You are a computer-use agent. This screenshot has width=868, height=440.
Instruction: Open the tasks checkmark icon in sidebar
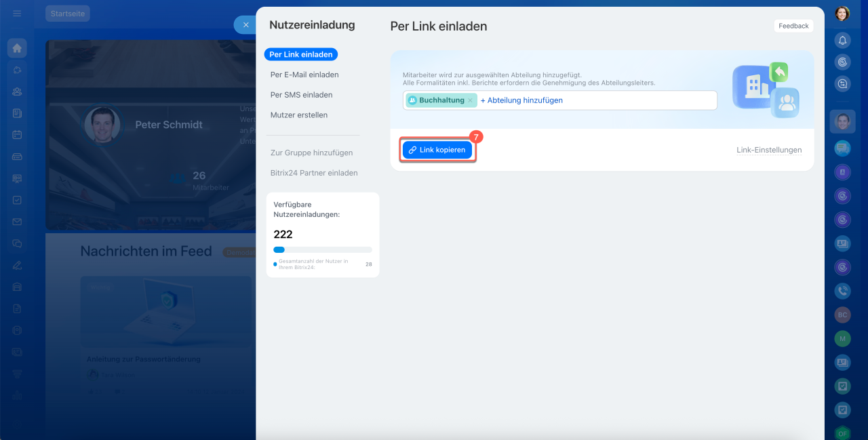click(x=17, y=200)
